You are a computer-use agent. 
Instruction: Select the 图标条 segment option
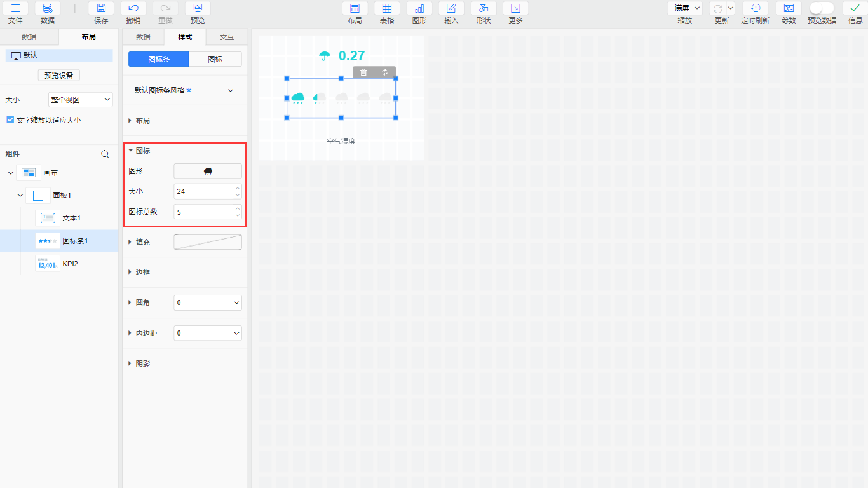point(159,59)
